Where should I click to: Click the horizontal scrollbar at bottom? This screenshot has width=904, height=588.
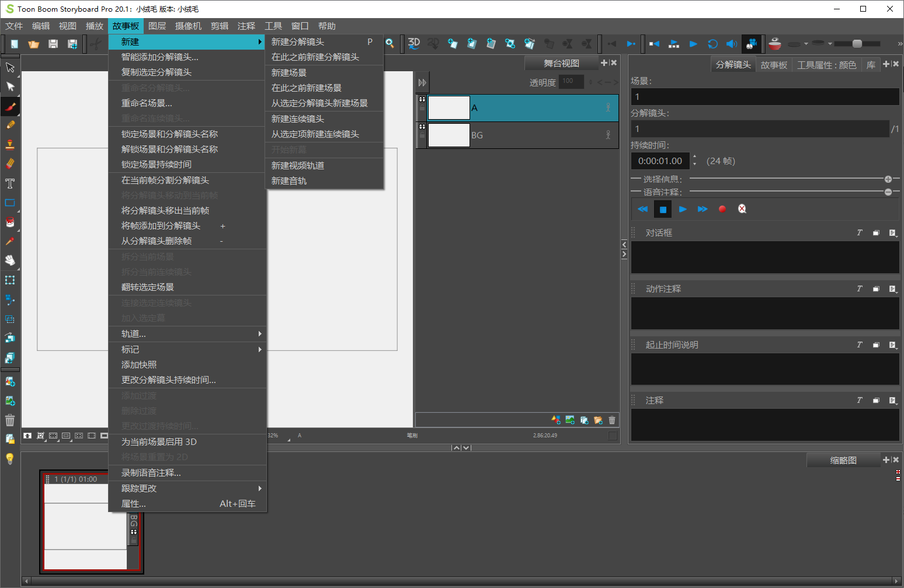tap(462, 581)
